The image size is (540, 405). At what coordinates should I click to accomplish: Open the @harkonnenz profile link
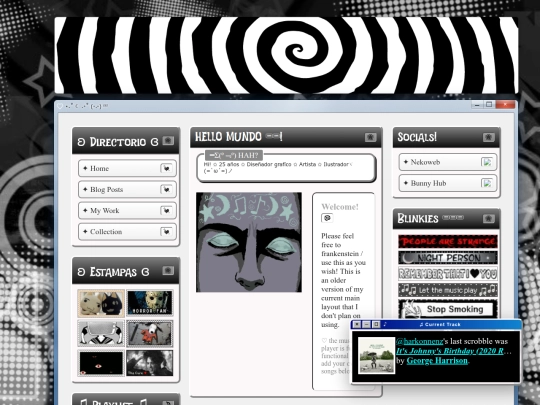[419, 341]
